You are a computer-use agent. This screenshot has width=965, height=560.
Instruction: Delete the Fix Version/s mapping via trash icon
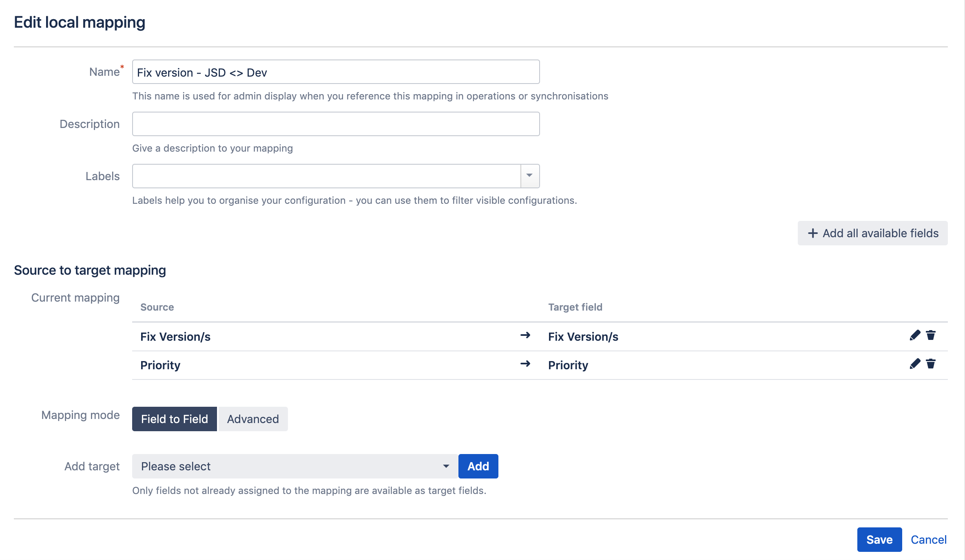tap(931, 335)
